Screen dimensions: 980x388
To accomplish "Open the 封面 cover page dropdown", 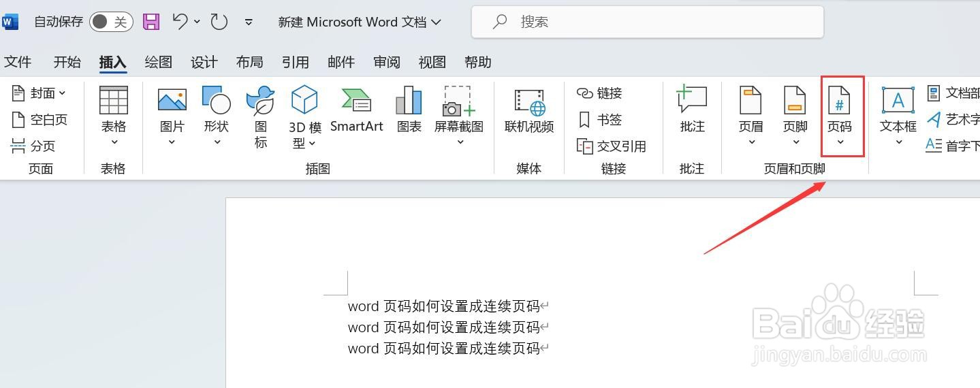I will tap(39, 93).
